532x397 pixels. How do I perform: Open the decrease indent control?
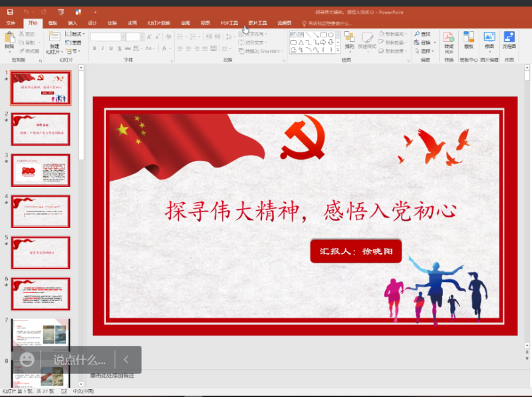pos(209,37)
